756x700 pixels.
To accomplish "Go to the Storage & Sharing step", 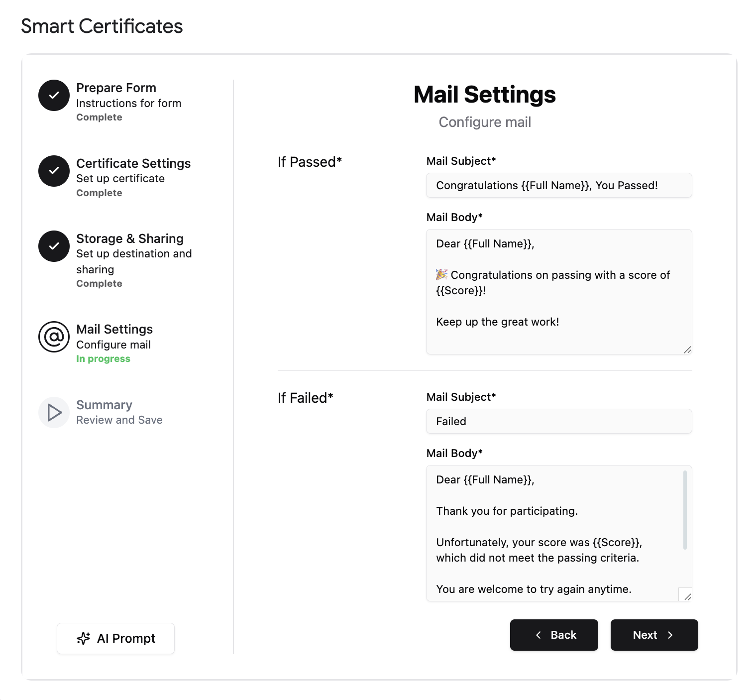I will click(x=130, y=238).
